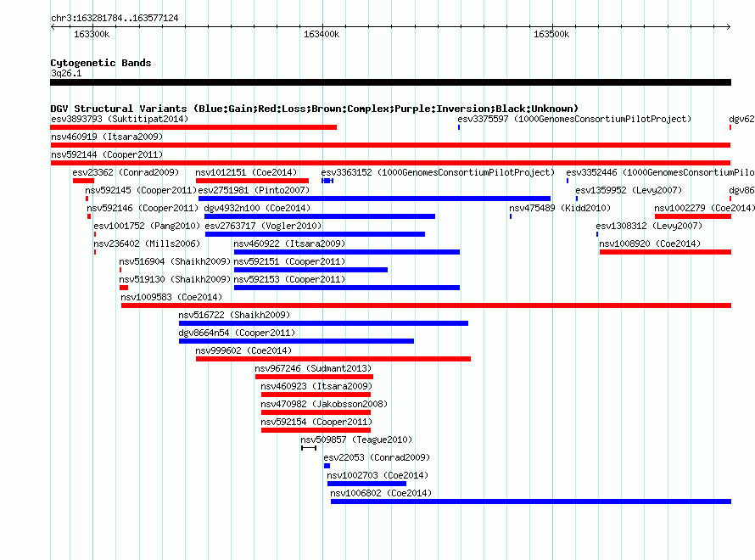Click nsv236402 (Mills2006) label
755x560 pixels.
coord(147,244)
